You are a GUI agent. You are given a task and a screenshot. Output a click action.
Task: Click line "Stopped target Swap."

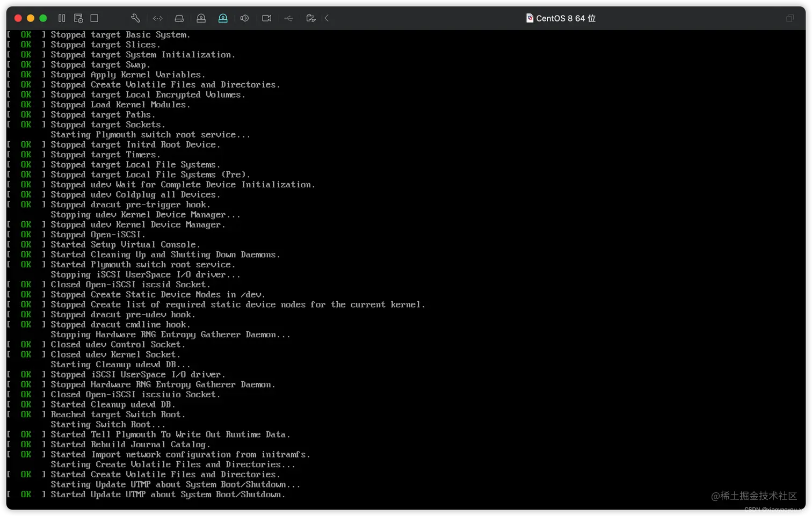(100, 64)
